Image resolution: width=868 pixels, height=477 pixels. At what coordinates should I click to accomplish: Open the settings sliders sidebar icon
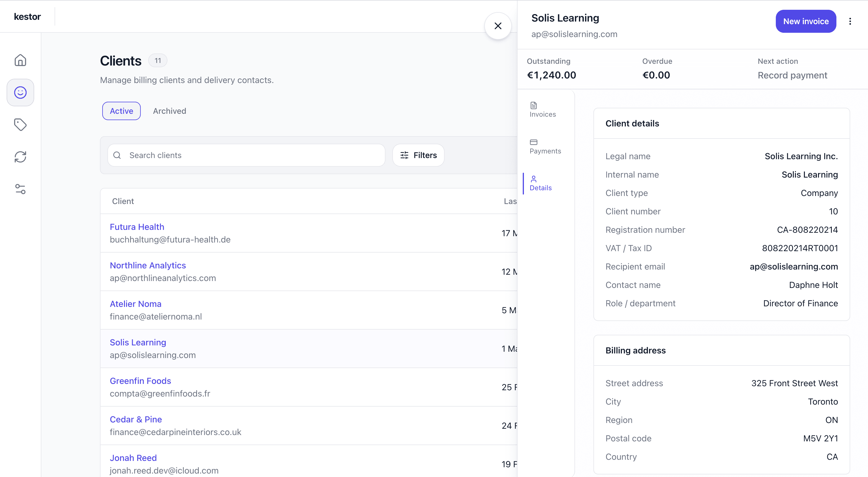20,189
